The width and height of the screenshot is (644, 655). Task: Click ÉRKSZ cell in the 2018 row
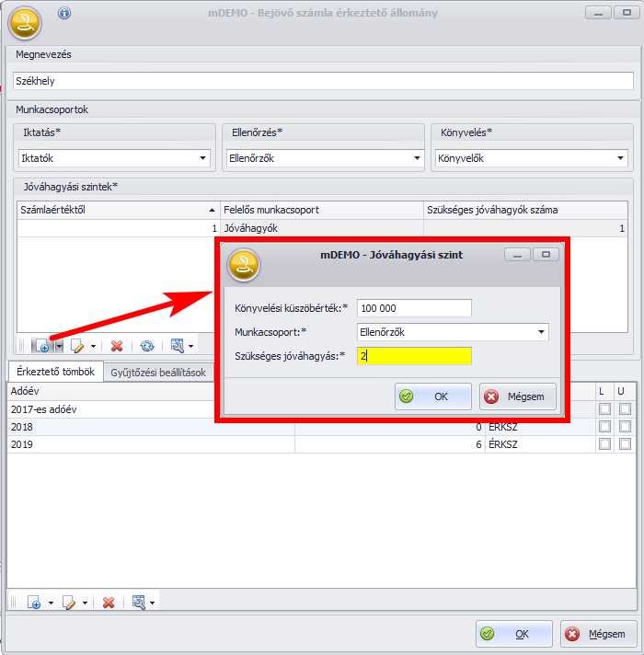click(540, 427)
